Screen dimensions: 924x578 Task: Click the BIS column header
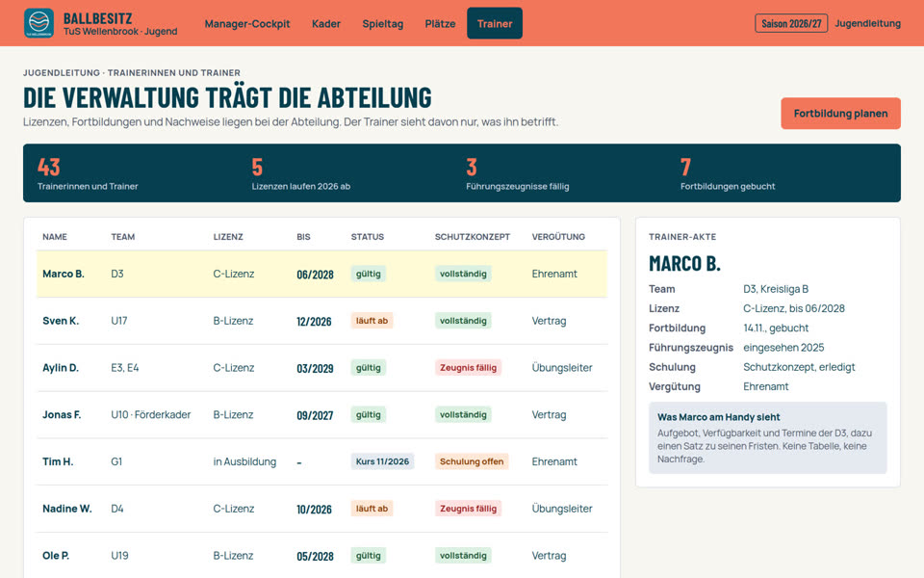(303, 237)
